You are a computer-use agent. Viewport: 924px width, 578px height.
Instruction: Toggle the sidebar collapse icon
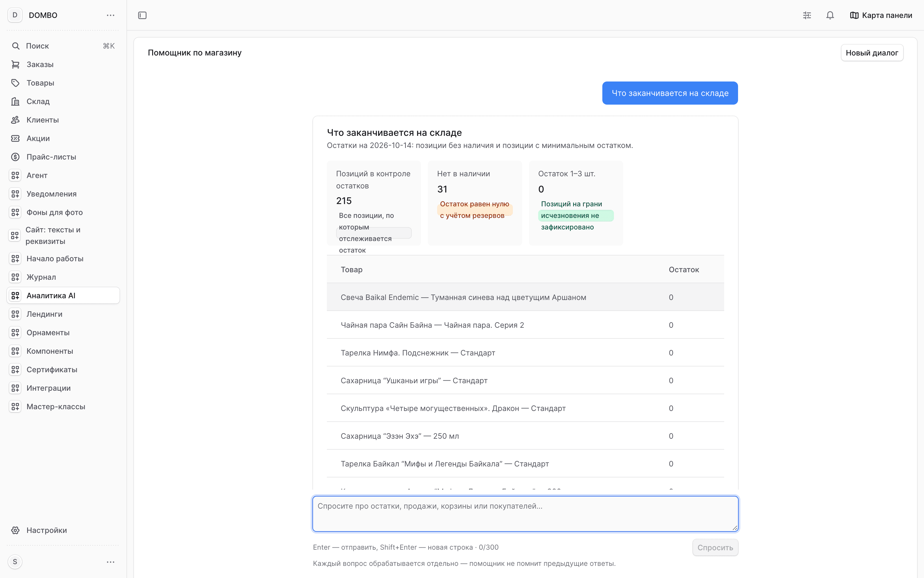pyautogui.click(x=142, y=15)
